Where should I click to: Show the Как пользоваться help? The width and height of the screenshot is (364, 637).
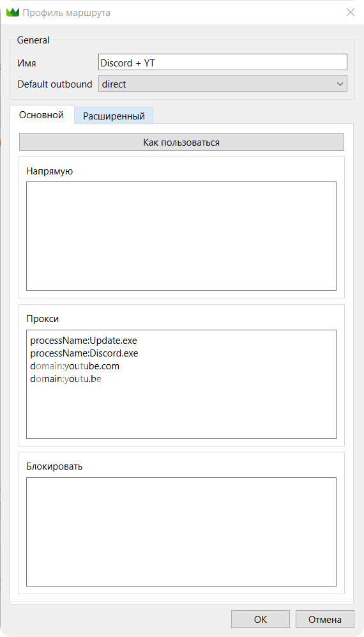click(x=181, y=142)
